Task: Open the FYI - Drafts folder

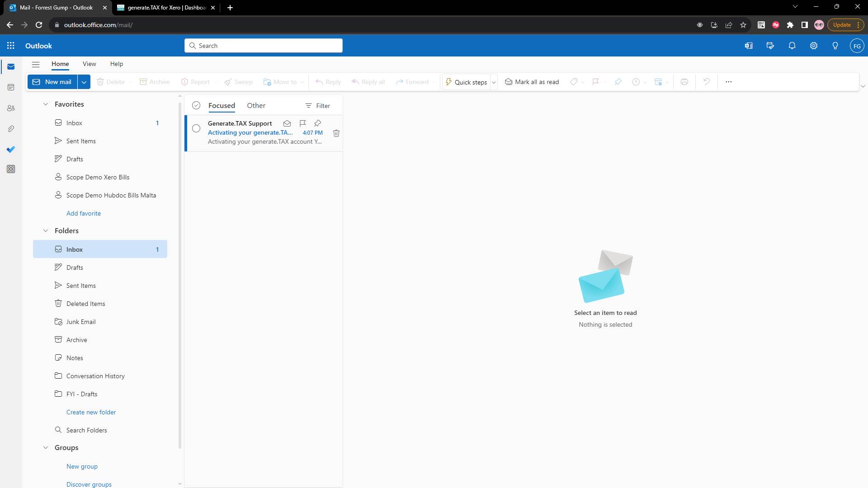Action: pyautogui.click(x=100, y=394)
